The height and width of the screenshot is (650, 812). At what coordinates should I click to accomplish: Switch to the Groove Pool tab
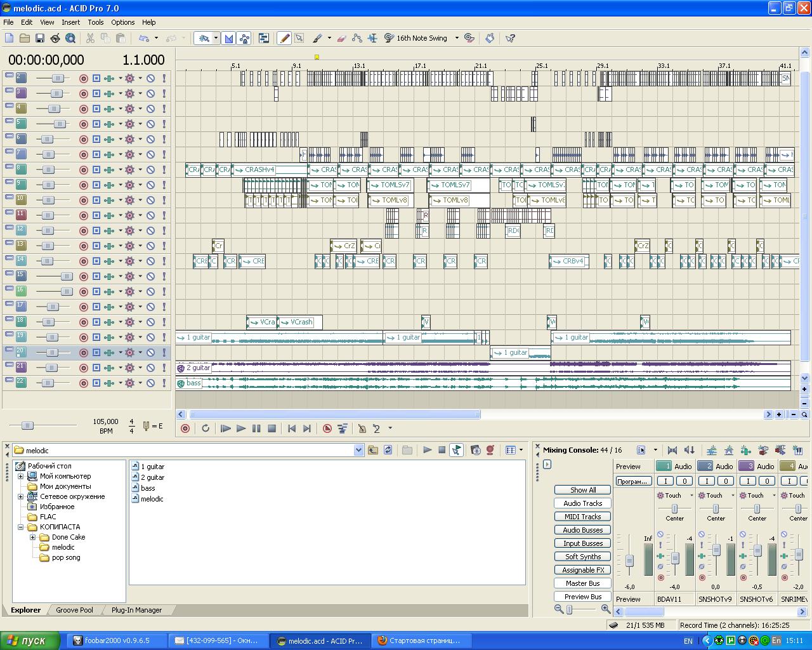coord(74,610)
